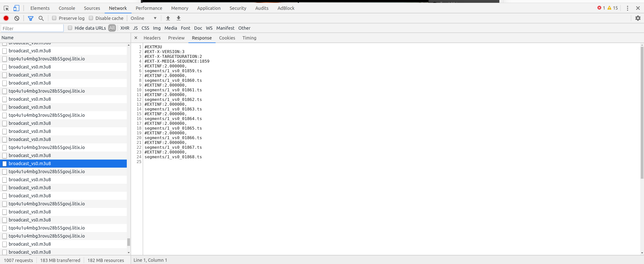Clear the network request log
This screenshot has width=644, height=264.
pyautogui.click(x=17, y=18)
